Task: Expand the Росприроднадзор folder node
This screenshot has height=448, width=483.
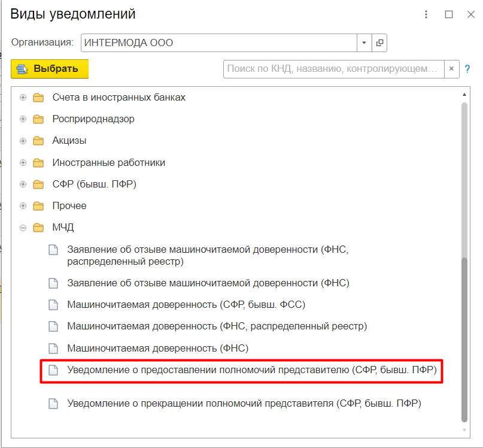Action: point(23,119)
